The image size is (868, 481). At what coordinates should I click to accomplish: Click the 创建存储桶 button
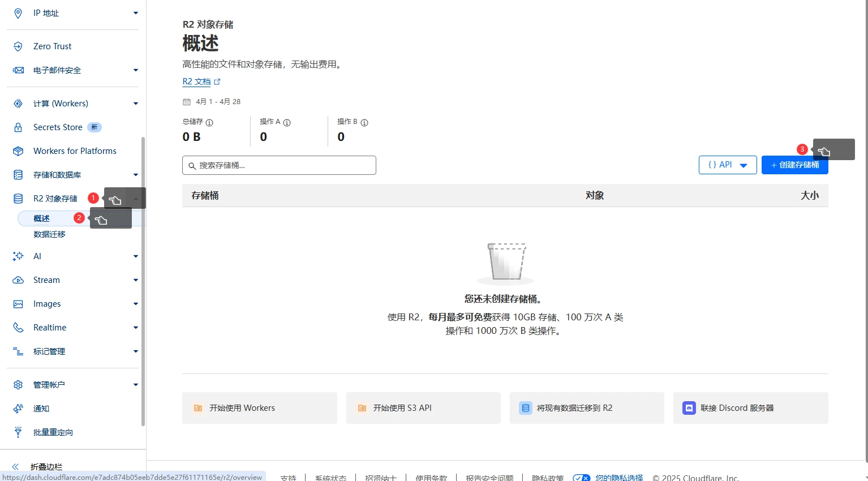[x=794, y=165]
